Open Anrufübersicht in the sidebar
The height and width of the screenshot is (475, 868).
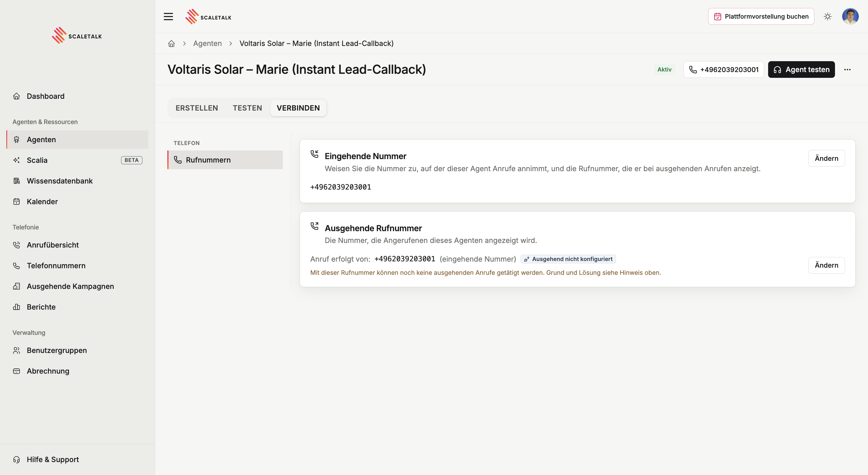(77, 245)
